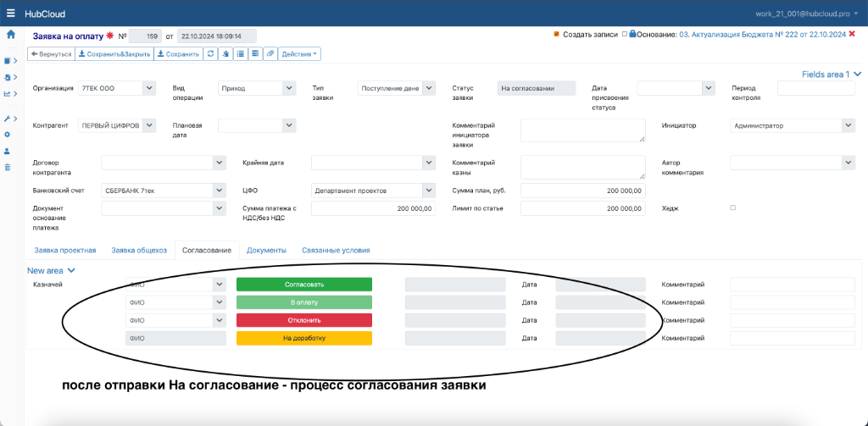Select the Согласование tab

[207, 250]
